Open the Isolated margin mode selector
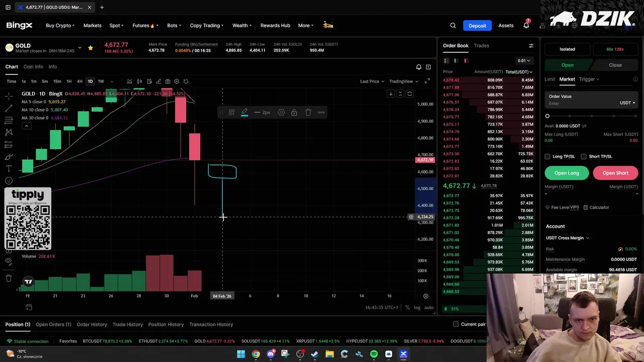Screen dimensions: 644x362 coord(567,49)
